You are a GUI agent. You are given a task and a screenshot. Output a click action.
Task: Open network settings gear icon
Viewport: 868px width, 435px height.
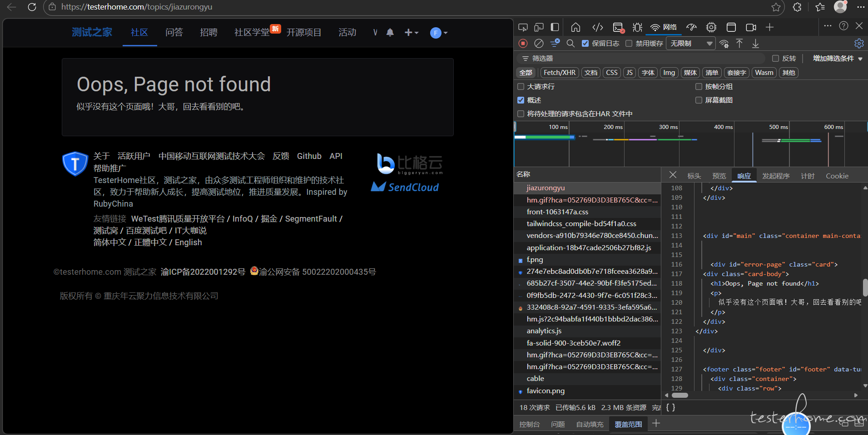click(858, 44)
